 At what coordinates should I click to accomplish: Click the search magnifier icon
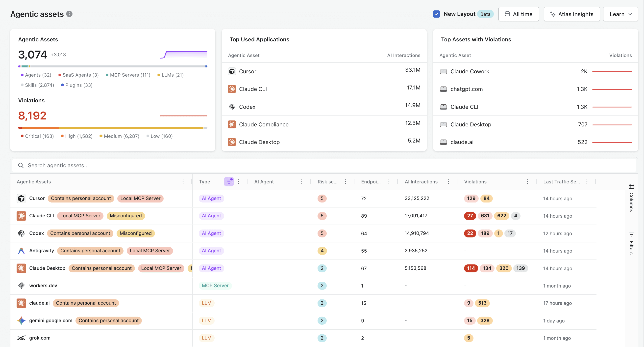pos(21,165)
